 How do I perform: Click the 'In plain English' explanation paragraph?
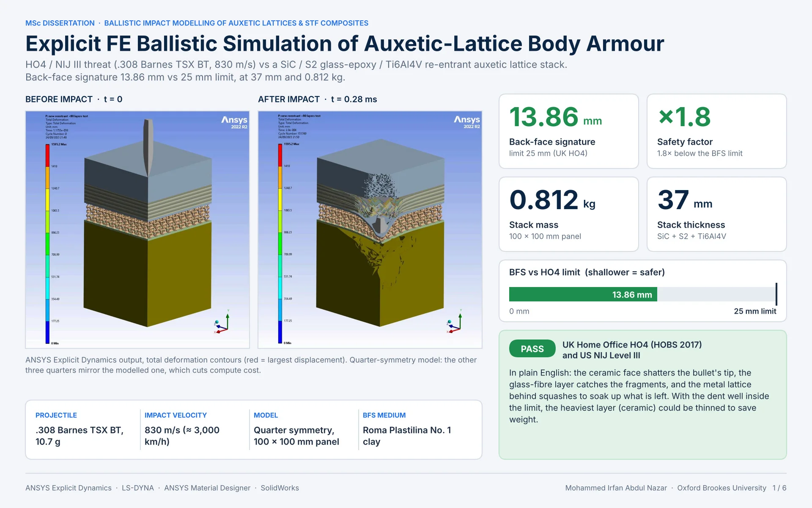(639, 396)
